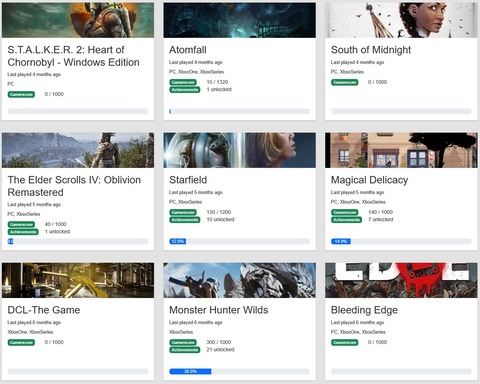Screen dimensions: 480x384
Task: Click the Achievements badge on Monster Hunter Wilds
Action: click(185, 350)
